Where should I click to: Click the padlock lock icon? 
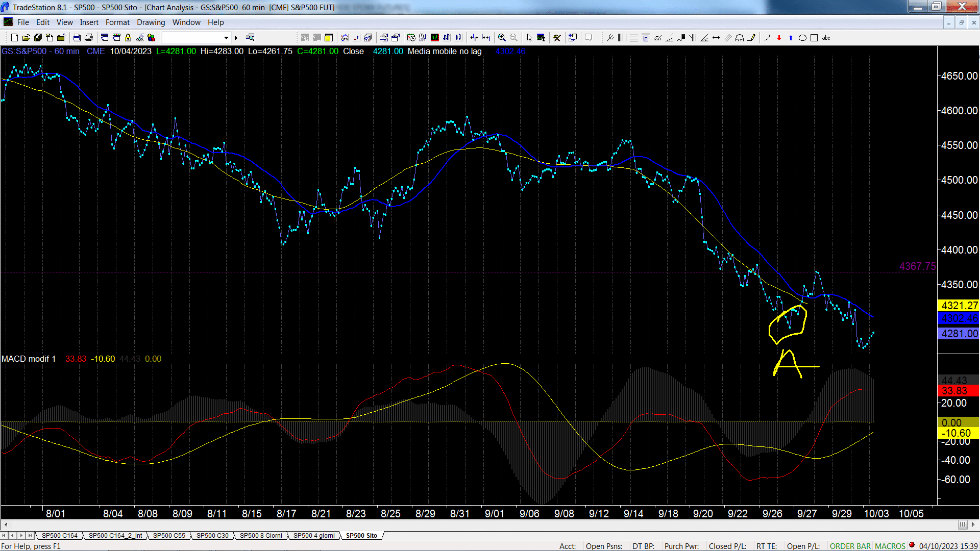coord(128,38)
